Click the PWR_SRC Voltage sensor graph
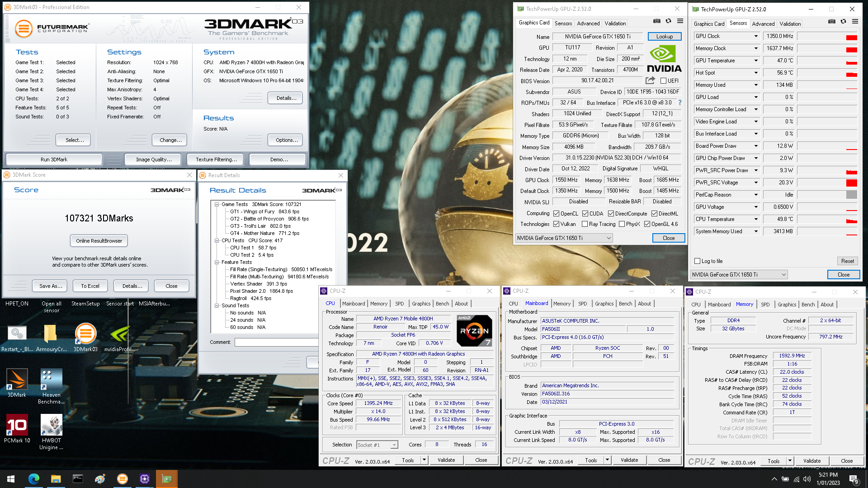This screenshot has width=868, height=488. coord(827,183)
